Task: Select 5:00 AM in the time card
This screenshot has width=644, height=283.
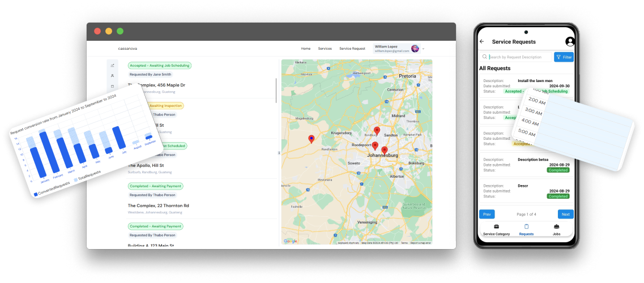Action: click(527, 134)
